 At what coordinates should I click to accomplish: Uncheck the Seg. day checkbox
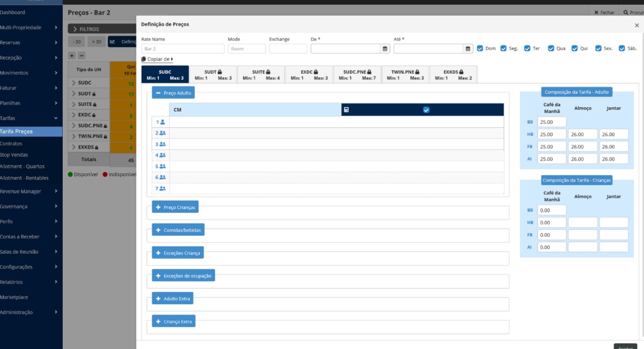pos(504,48)
